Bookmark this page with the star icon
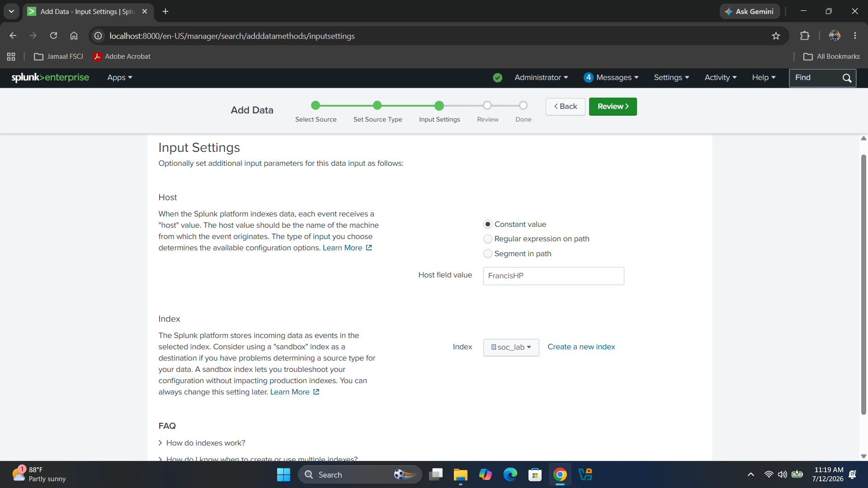Image resolution: width=868 pixels, height=488 pixels. pyautogui.click(x=776, y=36)
